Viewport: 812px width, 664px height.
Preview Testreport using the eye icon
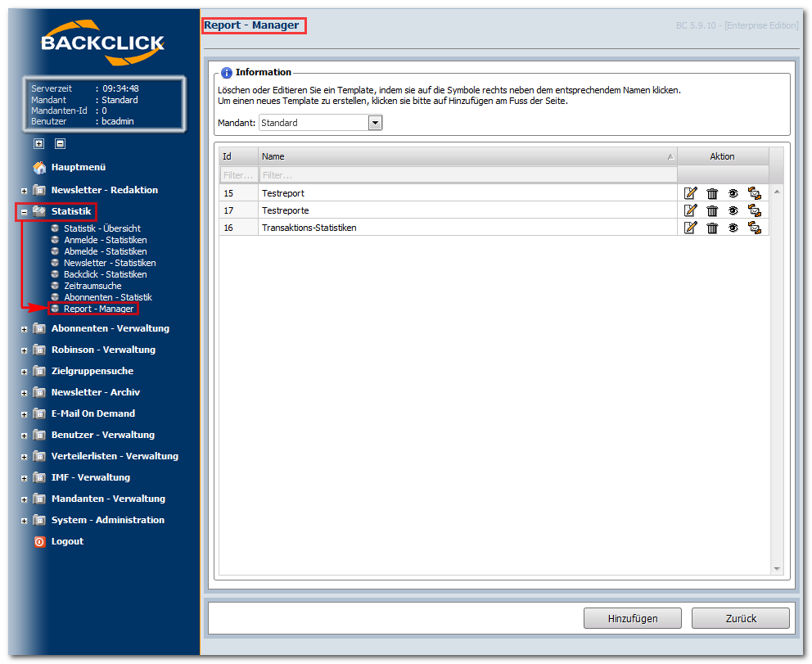pyautogui.click(x=733, y=193)
